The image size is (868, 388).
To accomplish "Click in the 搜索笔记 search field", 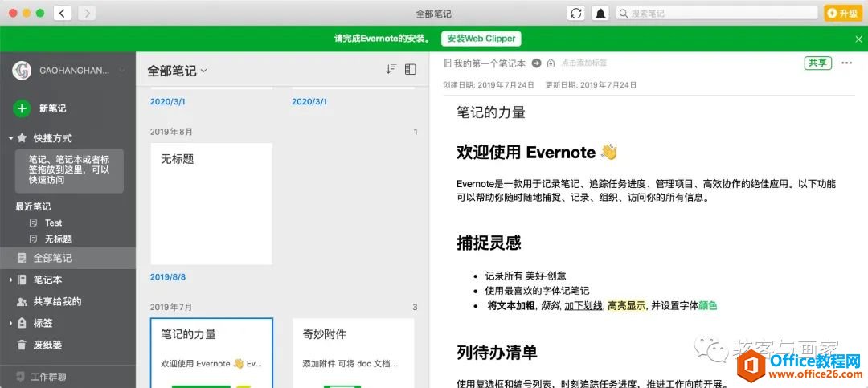I will [717, 14].
